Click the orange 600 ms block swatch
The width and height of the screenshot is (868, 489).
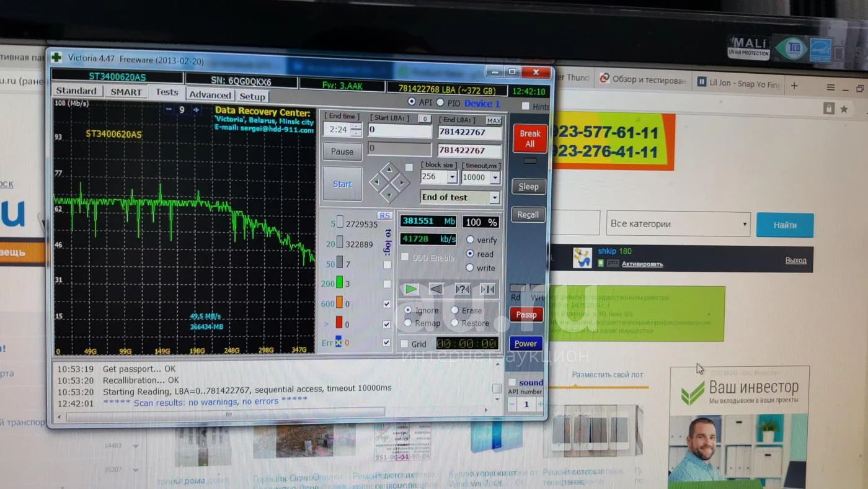pyautogui.click(x=339, y=303)
